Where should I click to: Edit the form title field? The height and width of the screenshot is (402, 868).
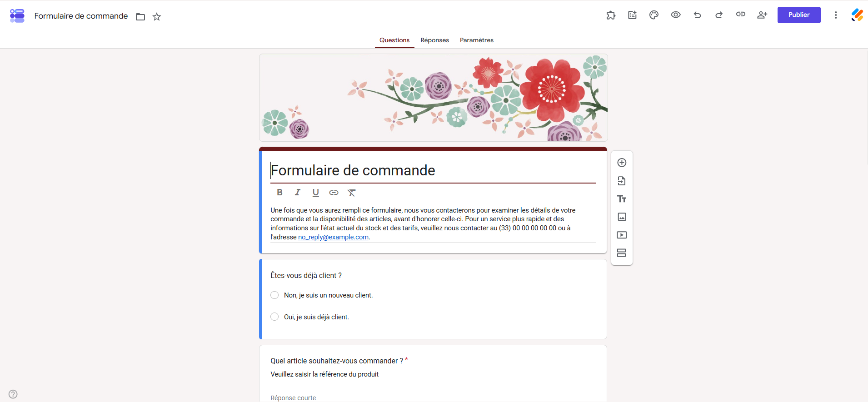pyautogui.click(x=433, y=170)
